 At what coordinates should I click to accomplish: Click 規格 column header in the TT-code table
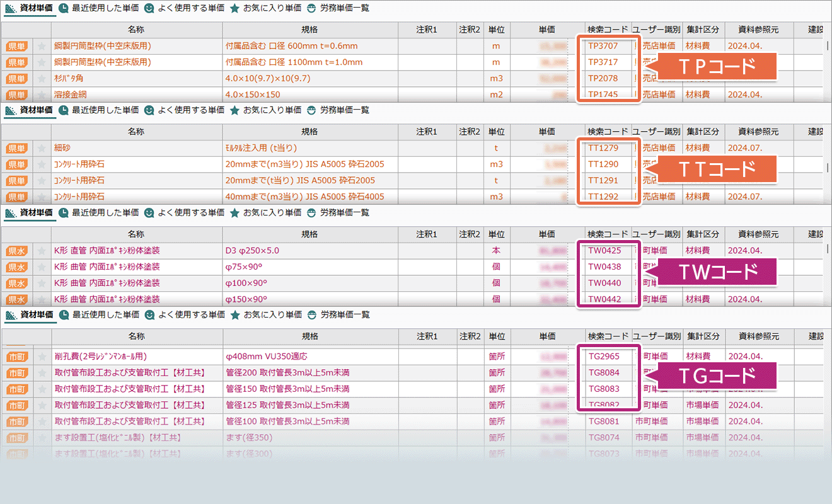click(309, 132)
